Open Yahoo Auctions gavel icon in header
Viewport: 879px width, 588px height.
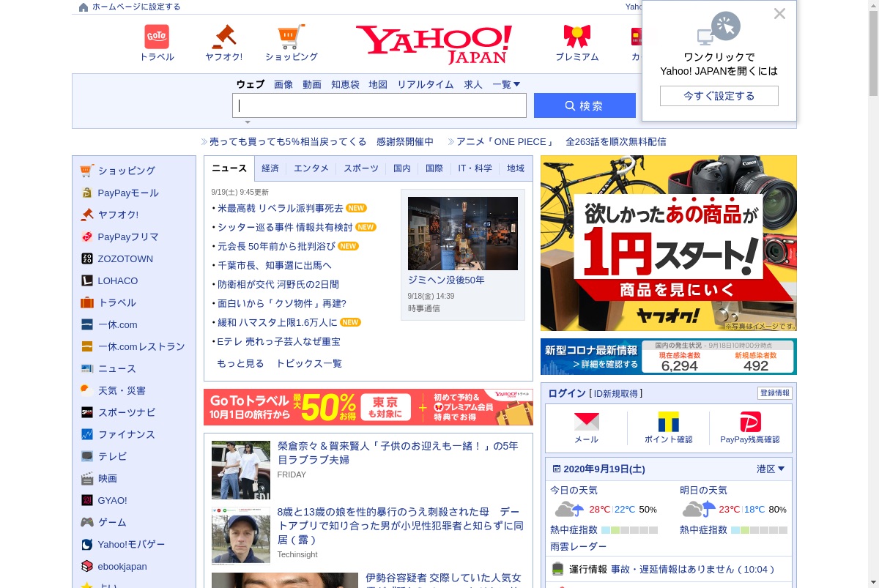[223, 37]
